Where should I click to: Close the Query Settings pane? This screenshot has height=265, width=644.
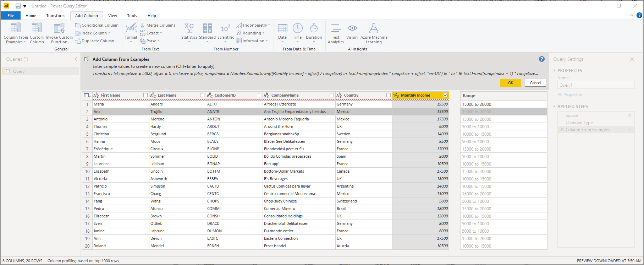(x=632, y=59)
